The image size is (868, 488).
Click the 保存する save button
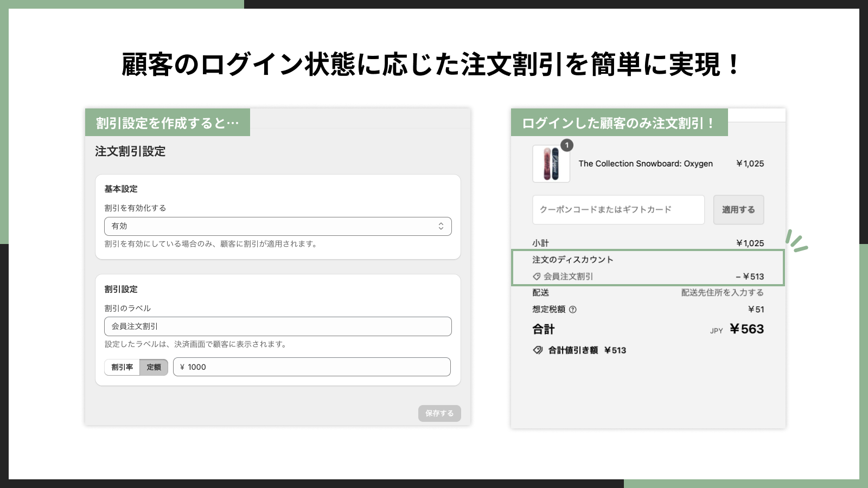pos(439,413)
